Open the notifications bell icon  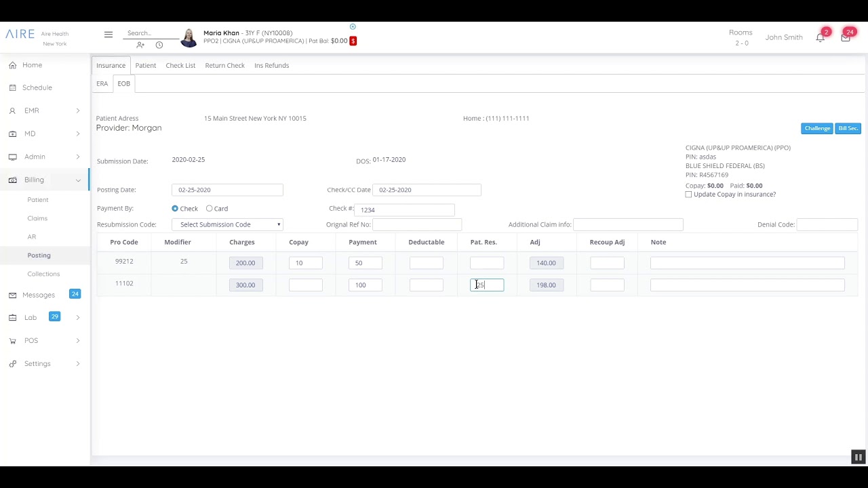click(821, 38)
